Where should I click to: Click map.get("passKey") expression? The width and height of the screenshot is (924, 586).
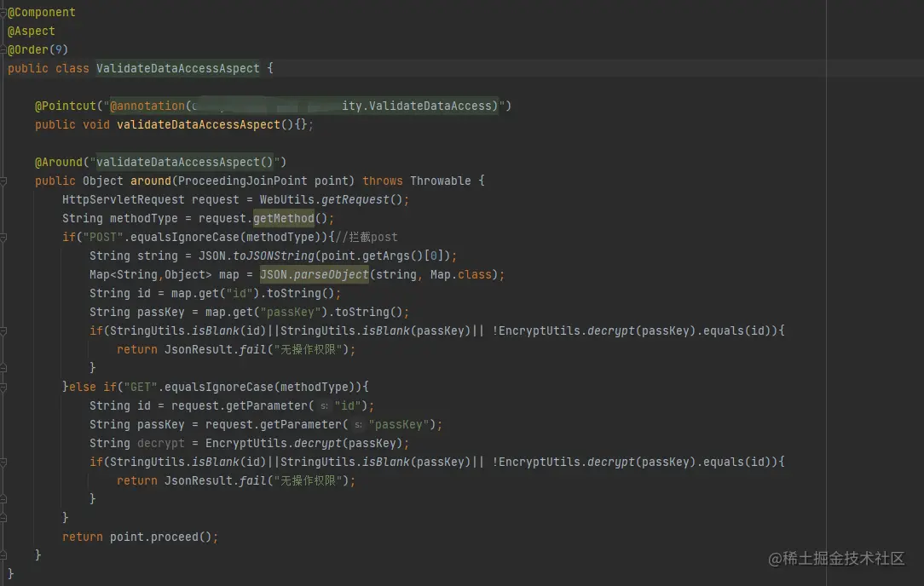[267, 312]
